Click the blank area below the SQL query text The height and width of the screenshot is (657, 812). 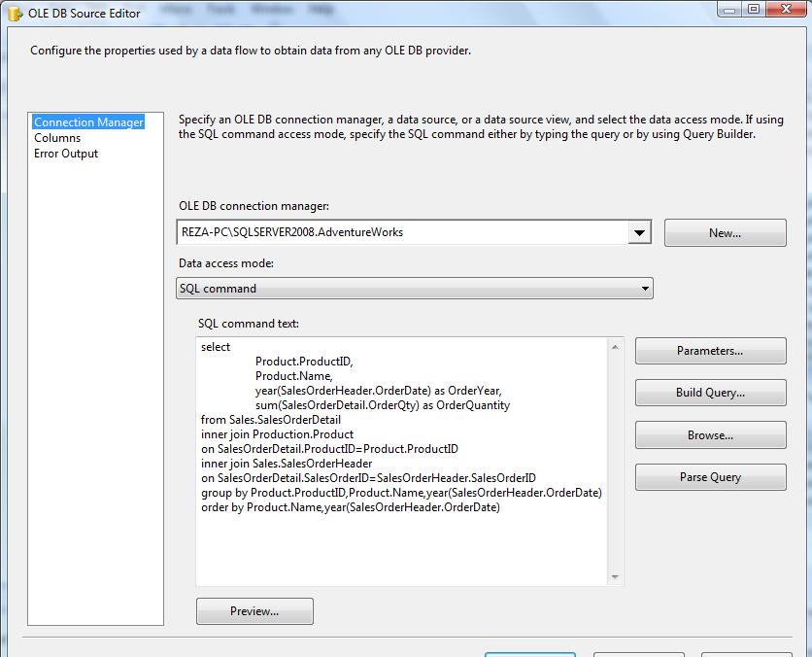coord(402,549)
